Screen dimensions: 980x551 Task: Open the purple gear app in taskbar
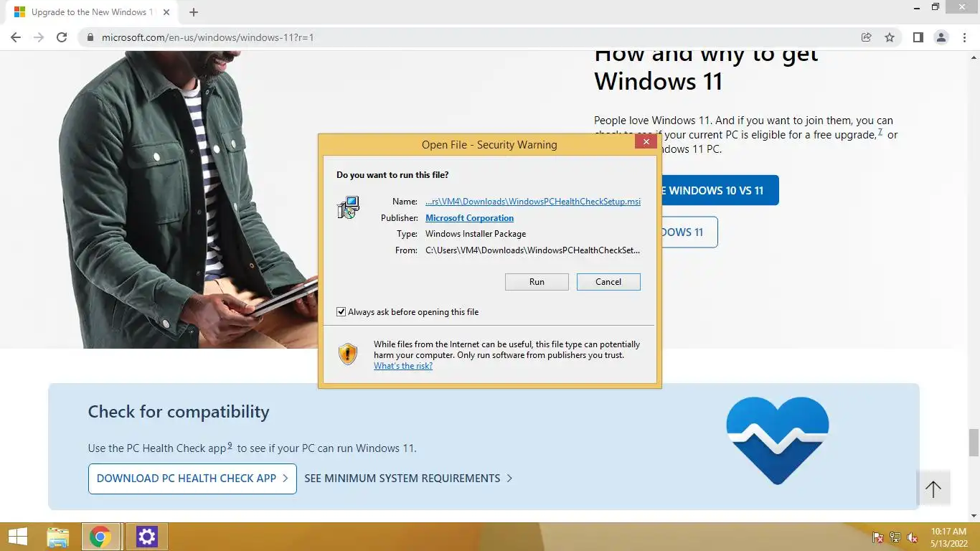147,537
